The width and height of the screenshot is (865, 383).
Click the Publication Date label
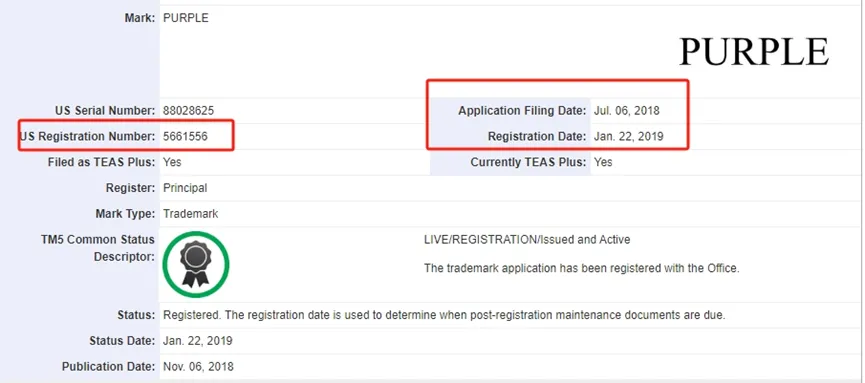(109, 367)
